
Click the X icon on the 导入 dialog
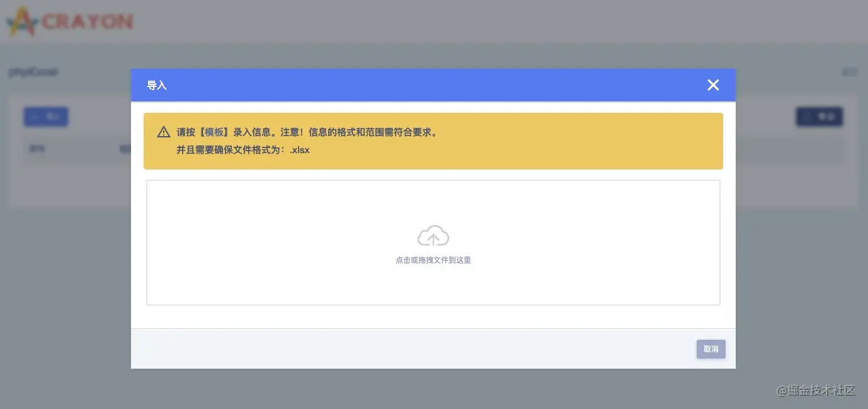712,84
